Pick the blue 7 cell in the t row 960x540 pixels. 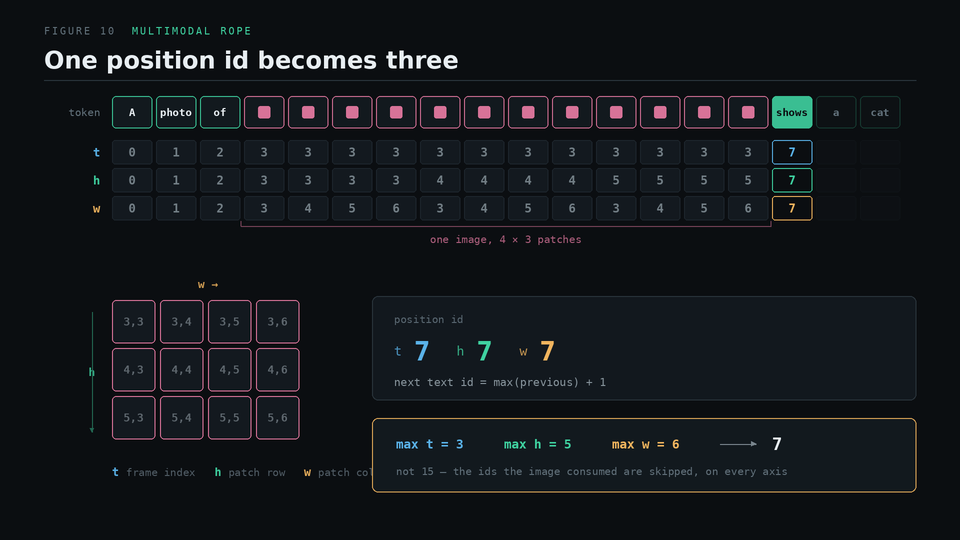pyautogui.click(x=792, y=152)
